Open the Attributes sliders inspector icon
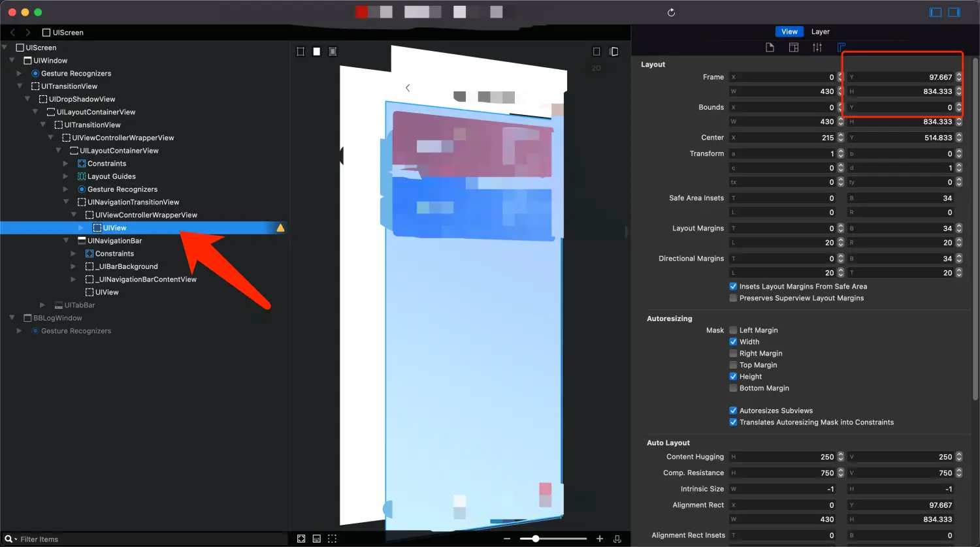This screenshot has width=980, height=547. 817,47
